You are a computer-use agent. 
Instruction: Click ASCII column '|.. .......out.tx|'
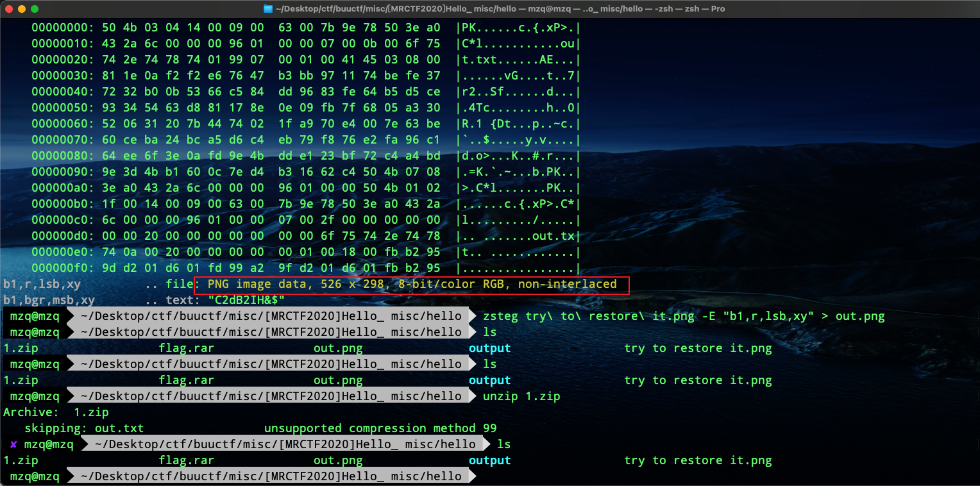[x=518, y=237]
